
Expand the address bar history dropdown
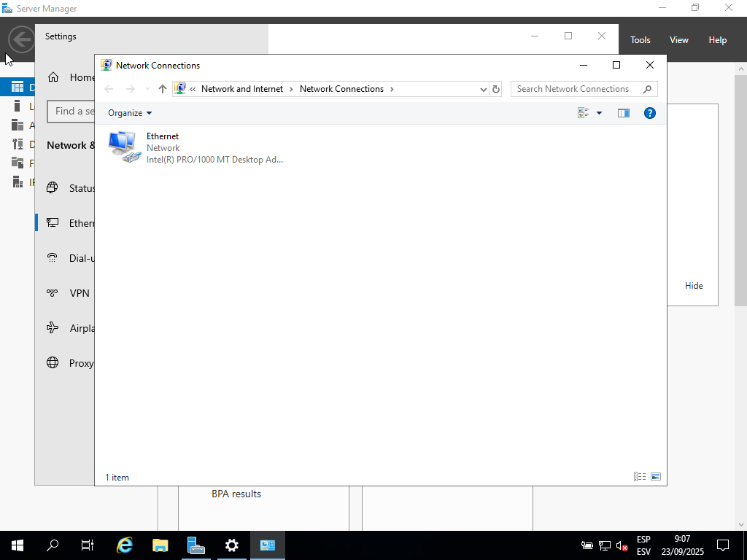tap(483, 89)
